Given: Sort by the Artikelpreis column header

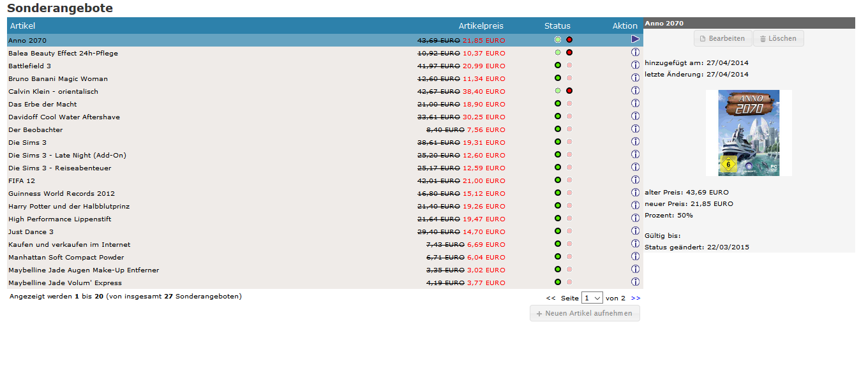Looking at the screenshot, I should (x=481, y=26).
